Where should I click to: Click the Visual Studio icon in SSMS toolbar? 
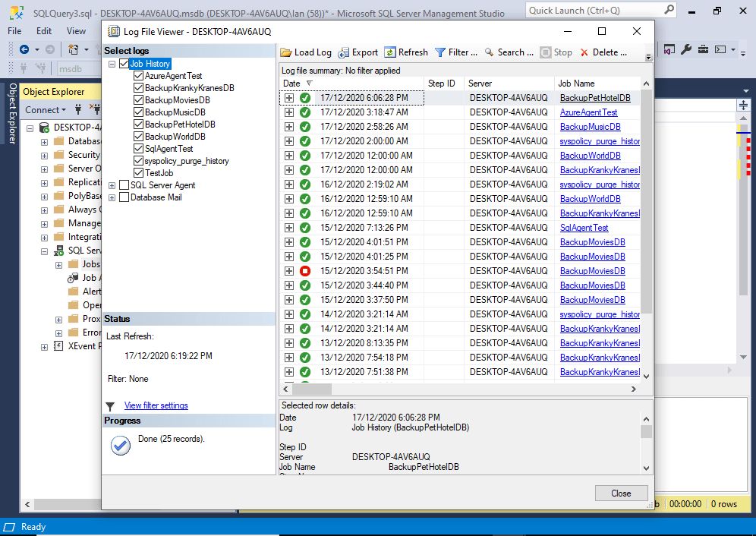[669, 49]
